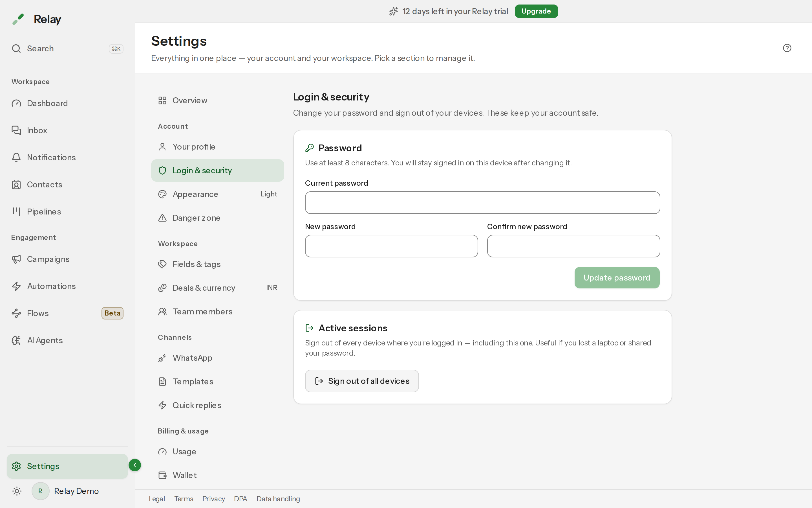Open the Pipelines page

tap(67, 211)
